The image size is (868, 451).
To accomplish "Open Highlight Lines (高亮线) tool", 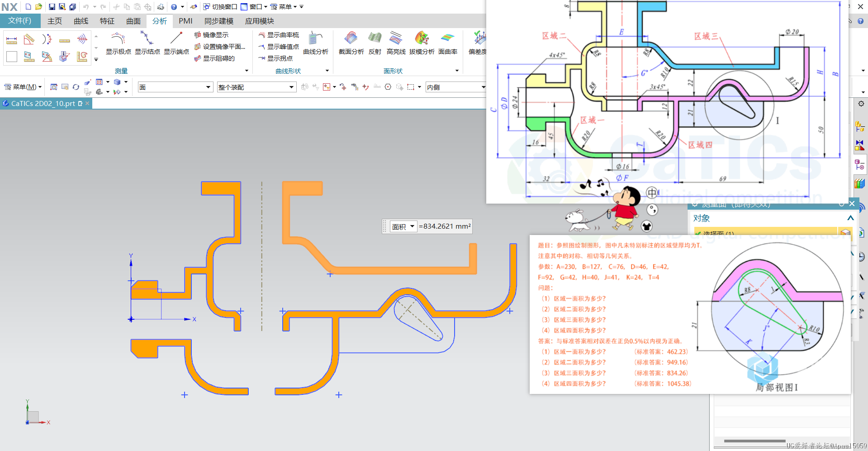I will click(x=396, y=44).
